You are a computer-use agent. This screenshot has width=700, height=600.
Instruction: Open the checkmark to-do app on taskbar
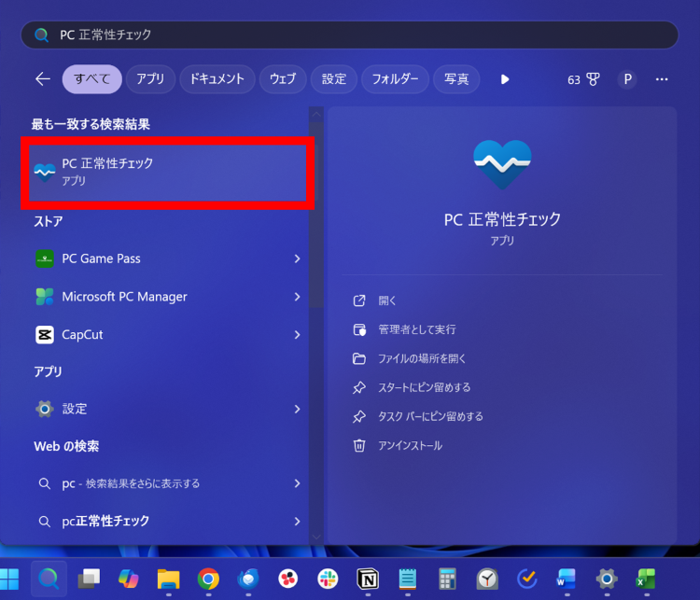[x=527, y=579]
